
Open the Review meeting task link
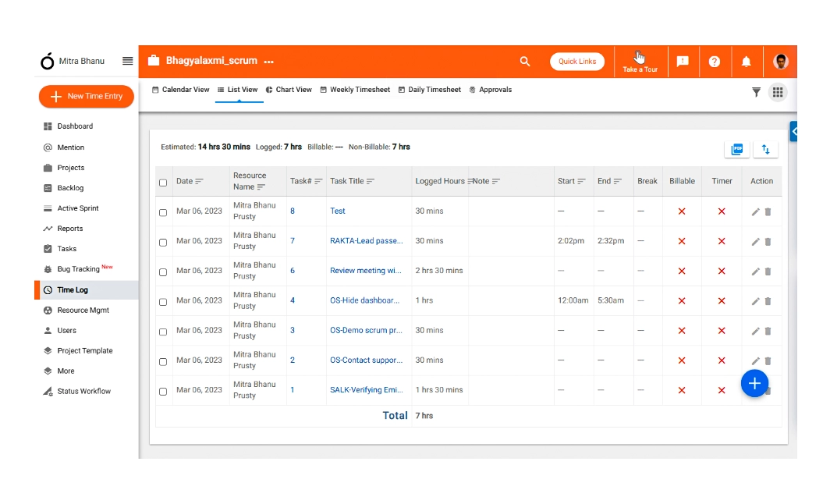[365, 271]
